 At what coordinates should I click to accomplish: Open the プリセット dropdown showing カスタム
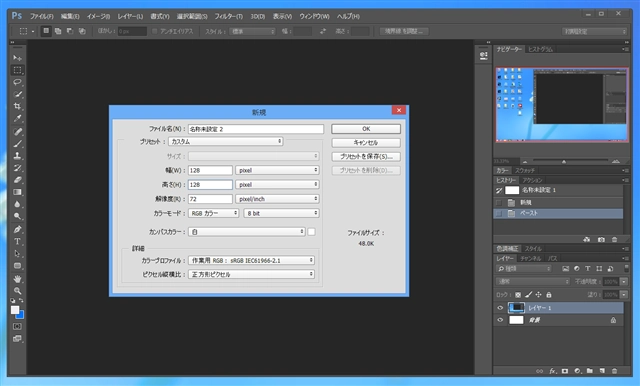(226, 142)
